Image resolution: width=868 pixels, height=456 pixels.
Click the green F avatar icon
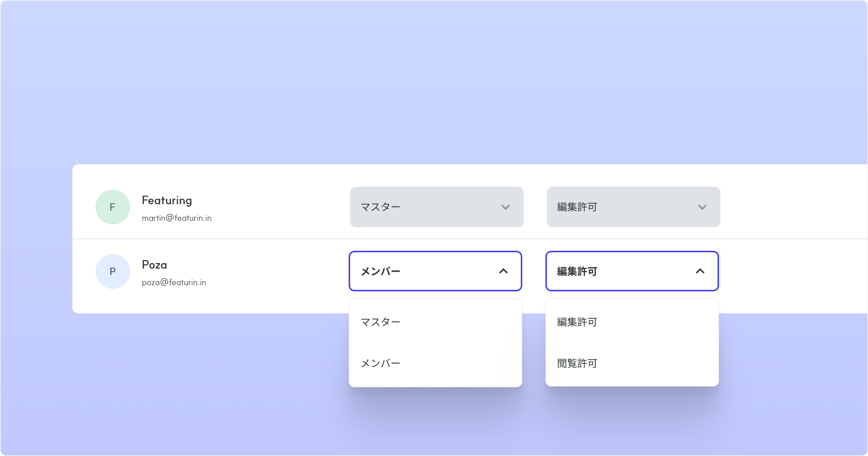[112, 207]
